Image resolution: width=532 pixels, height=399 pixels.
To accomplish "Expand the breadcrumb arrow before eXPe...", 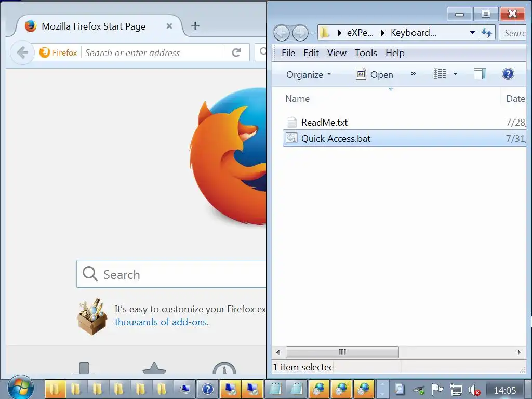I will point(340,33).
